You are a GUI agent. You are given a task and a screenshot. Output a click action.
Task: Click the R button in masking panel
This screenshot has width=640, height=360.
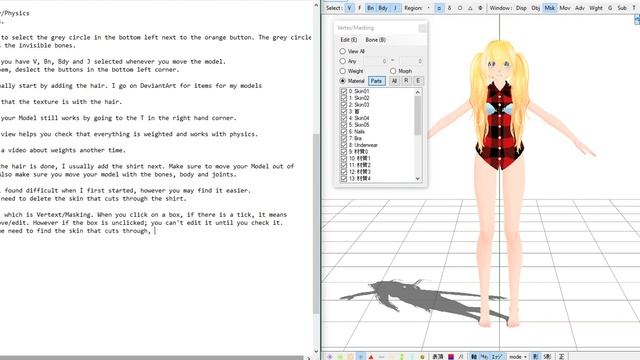coord(406,81)
